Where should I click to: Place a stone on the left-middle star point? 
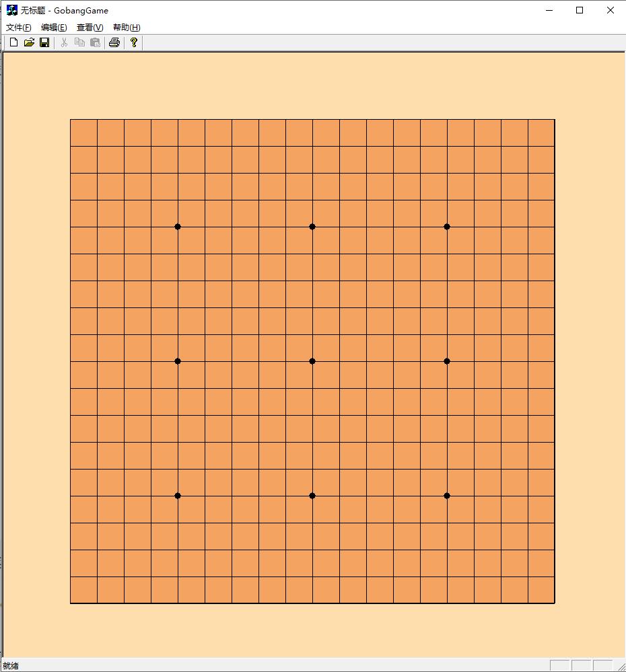click(x=178, y=361)
